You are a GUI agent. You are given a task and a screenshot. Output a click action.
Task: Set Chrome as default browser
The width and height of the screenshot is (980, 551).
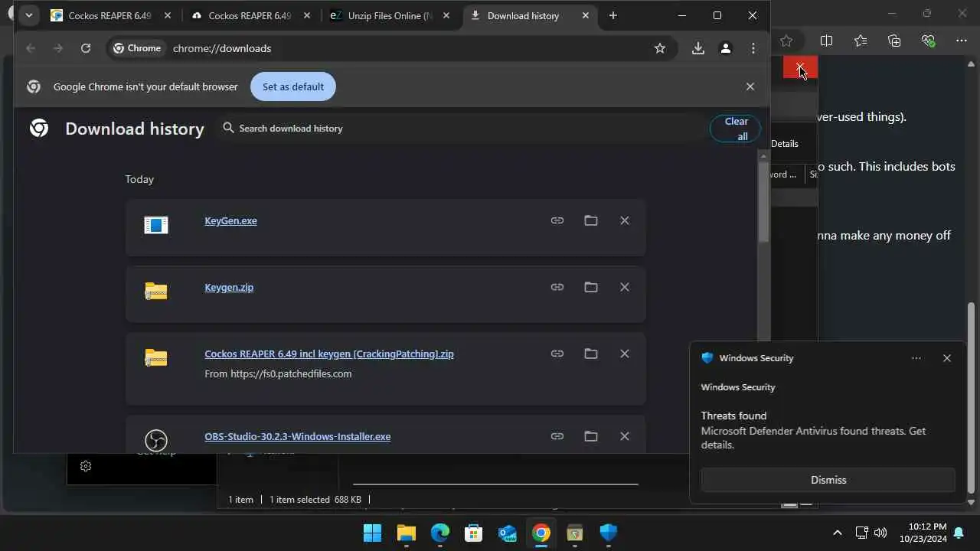pyautogui.click(x=293, y=86)
